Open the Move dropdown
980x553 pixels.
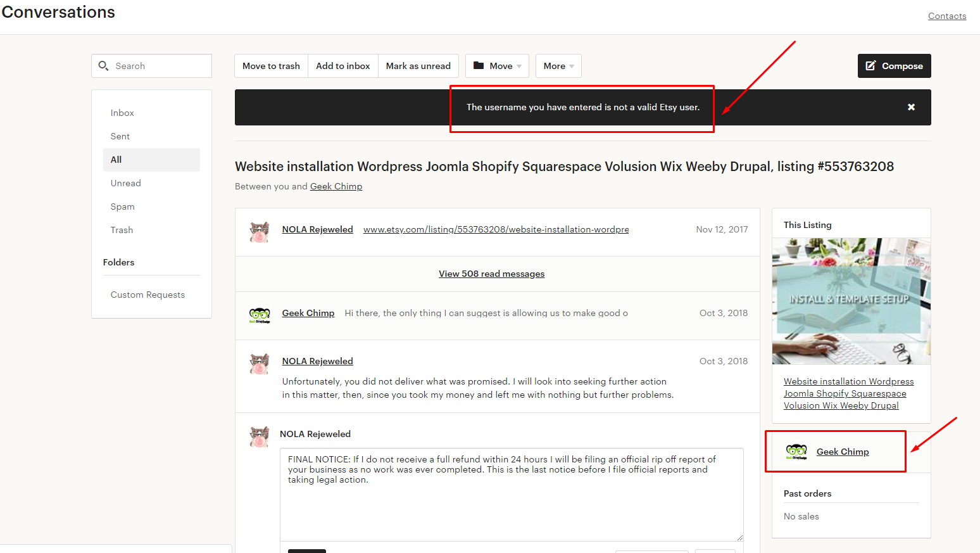497,66
